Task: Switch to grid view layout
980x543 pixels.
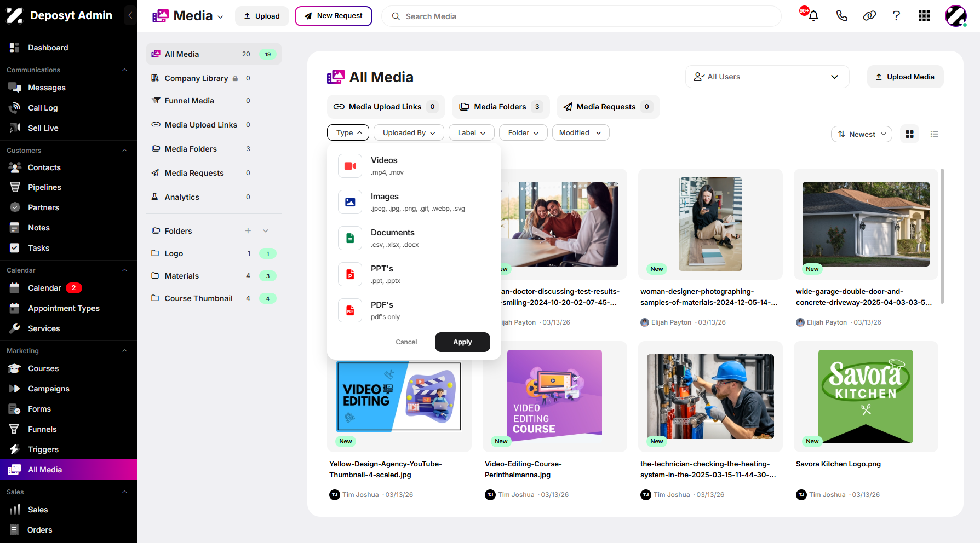Action: tap(909, 134)
